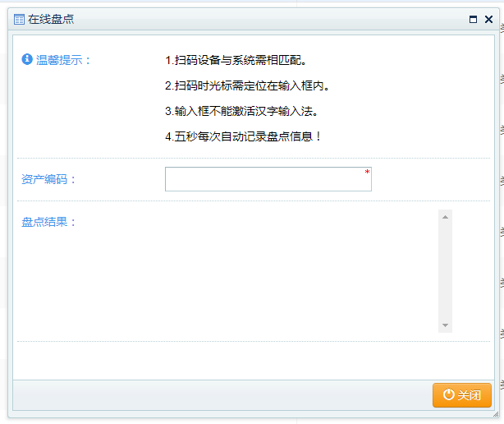Click the scroll down arrow in 盘点结果
This screenshot has width=504, height=424.
click(446, 325)
